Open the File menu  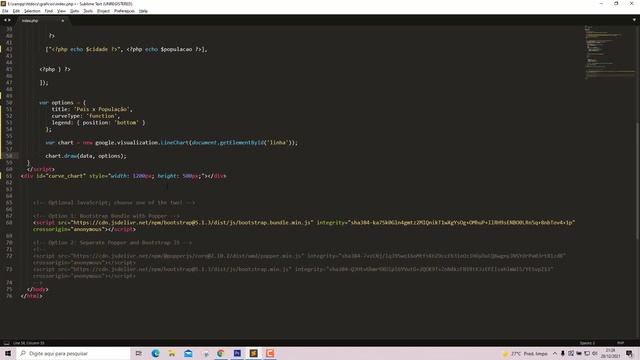click(x=5, y=11)
